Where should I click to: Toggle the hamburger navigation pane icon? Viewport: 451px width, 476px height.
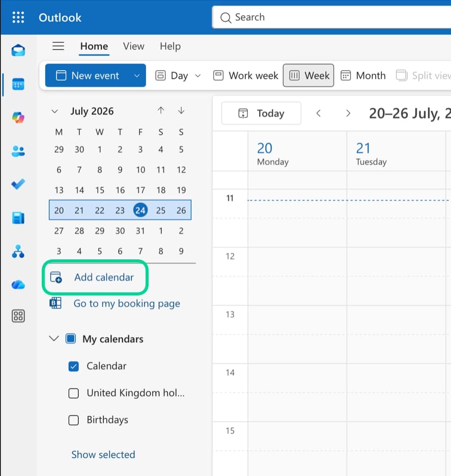point(58,46)
